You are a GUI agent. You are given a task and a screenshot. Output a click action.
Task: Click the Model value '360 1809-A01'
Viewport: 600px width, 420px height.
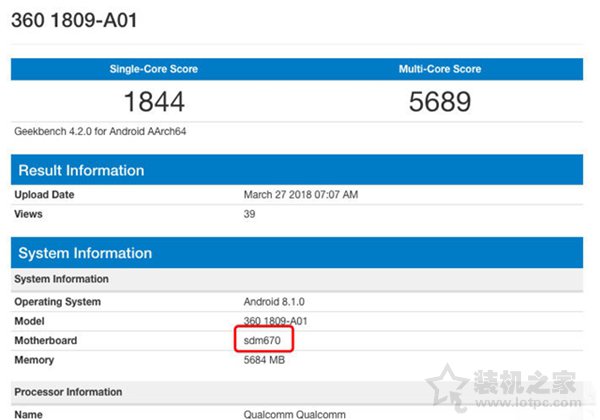coord(276,321)
